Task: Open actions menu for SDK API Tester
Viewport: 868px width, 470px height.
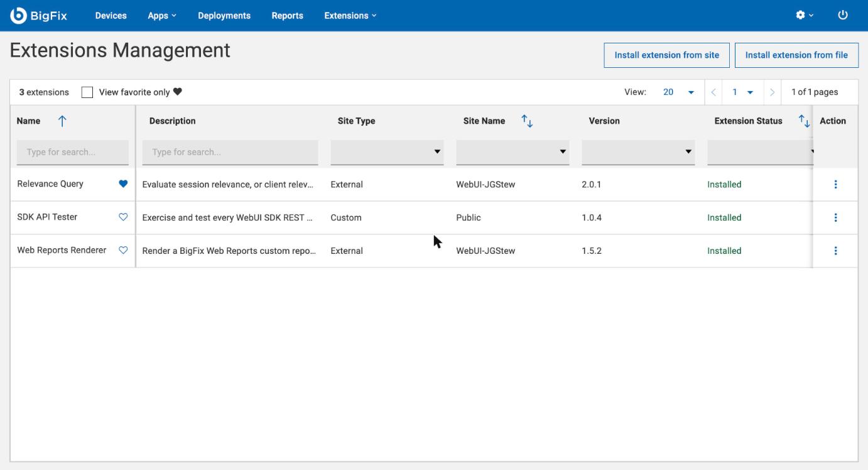Action: (835, 217)
